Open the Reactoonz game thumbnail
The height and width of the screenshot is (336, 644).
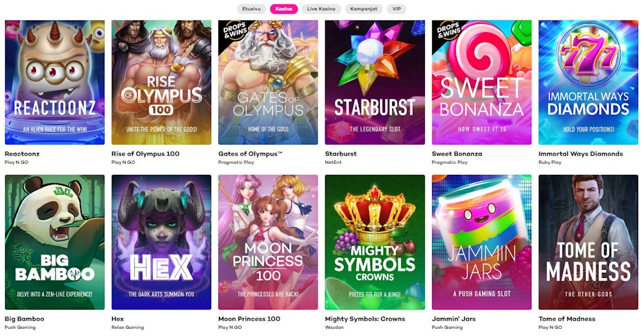[55, 82]
